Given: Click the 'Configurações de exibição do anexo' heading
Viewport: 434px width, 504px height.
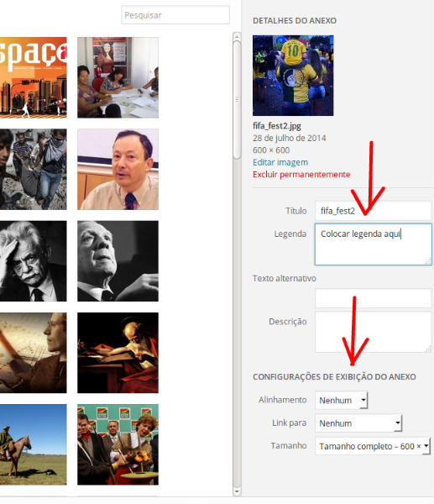Looking at the screenshot, I should pyautogui.click(x=334, y=376).
